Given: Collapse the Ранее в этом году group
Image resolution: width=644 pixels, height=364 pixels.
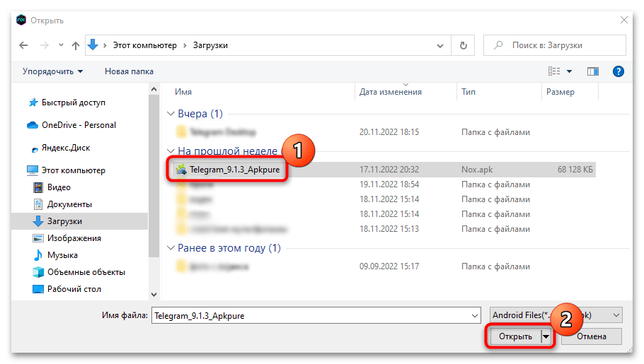Looking at the screenshot, I should coord(170,248).
